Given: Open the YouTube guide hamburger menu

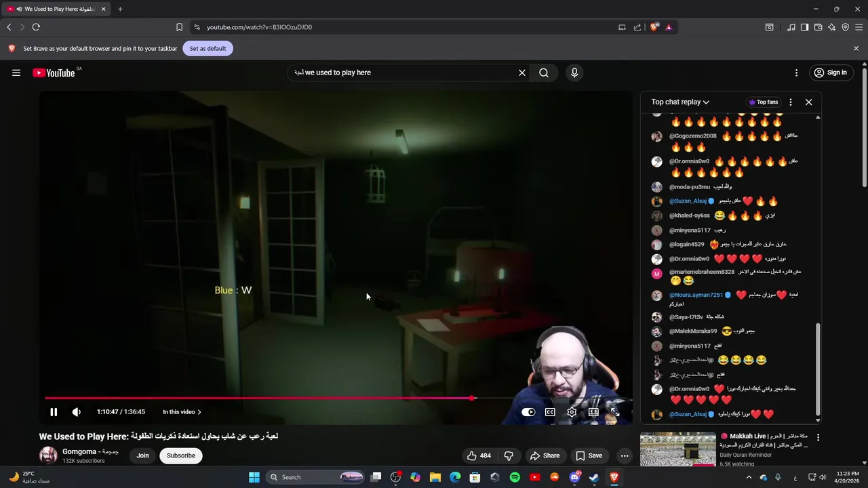Looking at the screenshot, I should [x=16, y=73].
